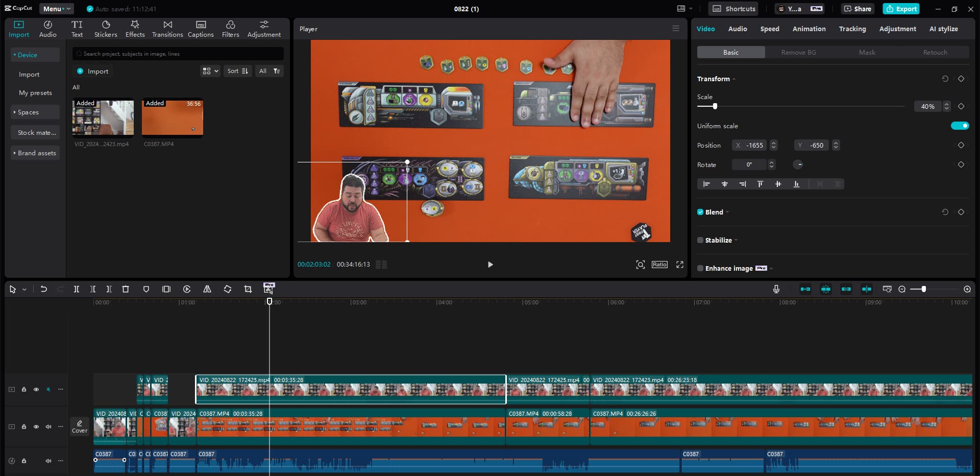Click the search project input field

point(178,54)
